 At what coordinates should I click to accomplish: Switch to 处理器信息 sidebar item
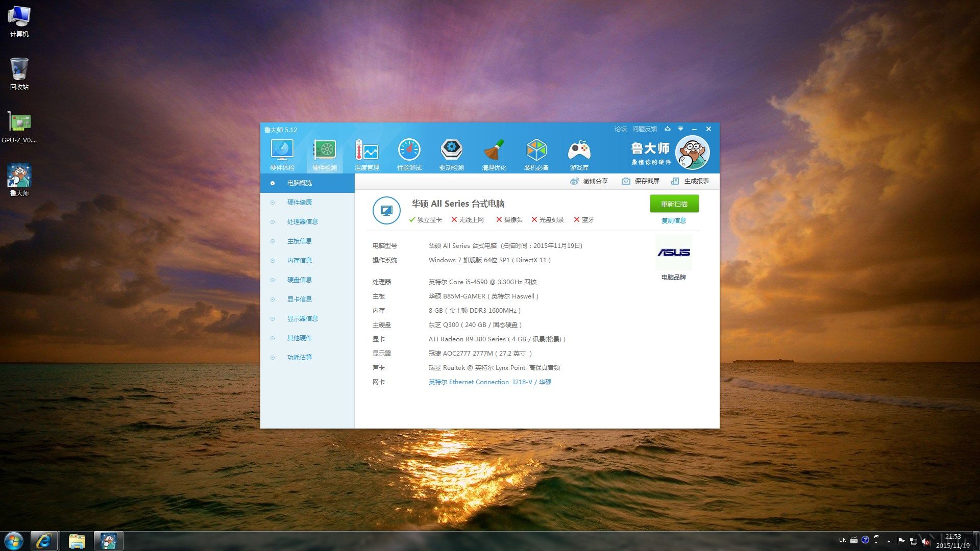(307, 222)
